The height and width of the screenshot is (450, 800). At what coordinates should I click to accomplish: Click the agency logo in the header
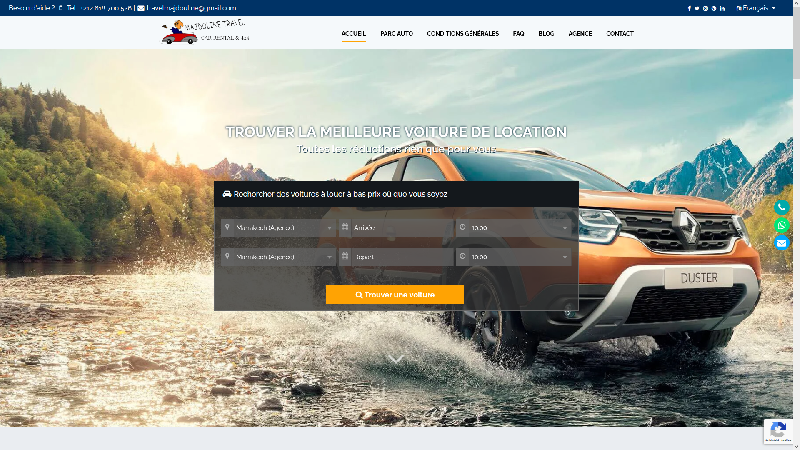pyautogui.click(x=205, y=32)
